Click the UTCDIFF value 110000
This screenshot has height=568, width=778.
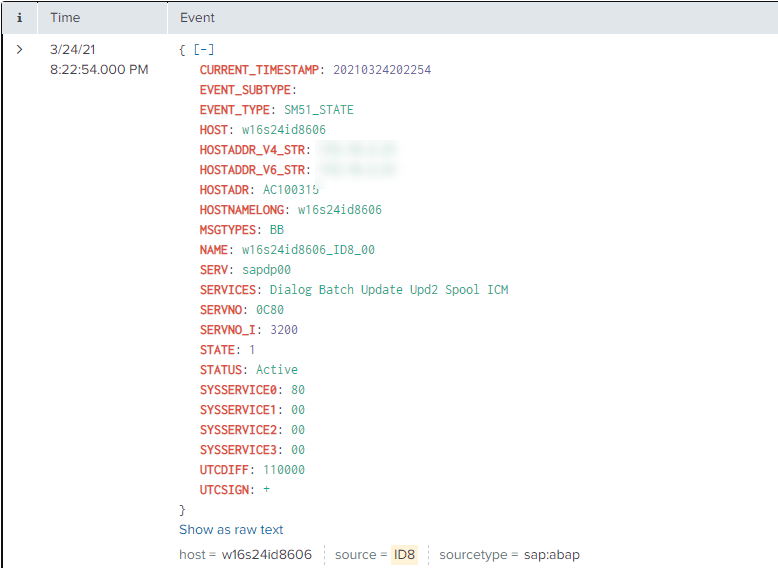click(x=284, y=469)
